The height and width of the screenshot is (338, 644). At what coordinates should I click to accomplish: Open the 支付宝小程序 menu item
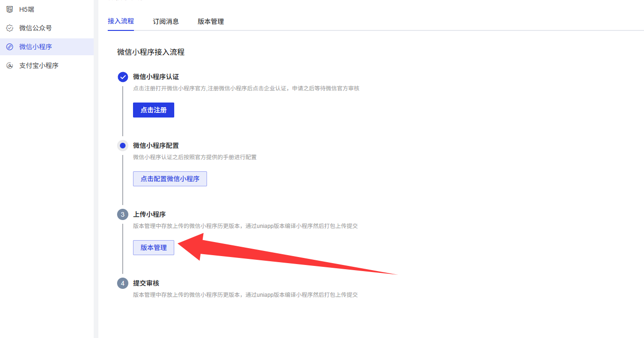tap(47, 66)
